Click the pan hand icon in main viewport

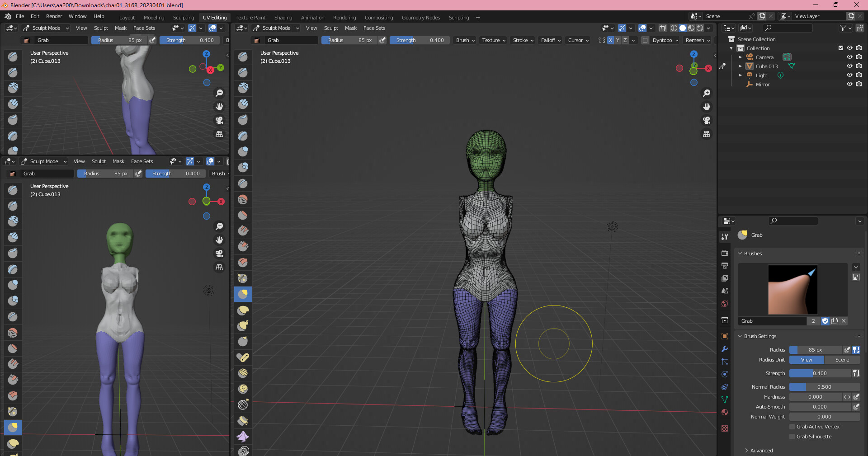707,107
